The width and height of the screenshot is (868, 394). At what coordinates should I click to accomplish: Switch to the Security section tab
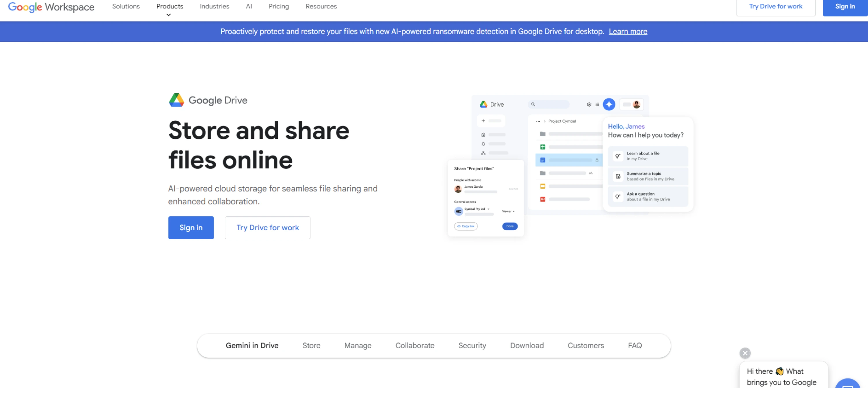[x=472, y=345]
